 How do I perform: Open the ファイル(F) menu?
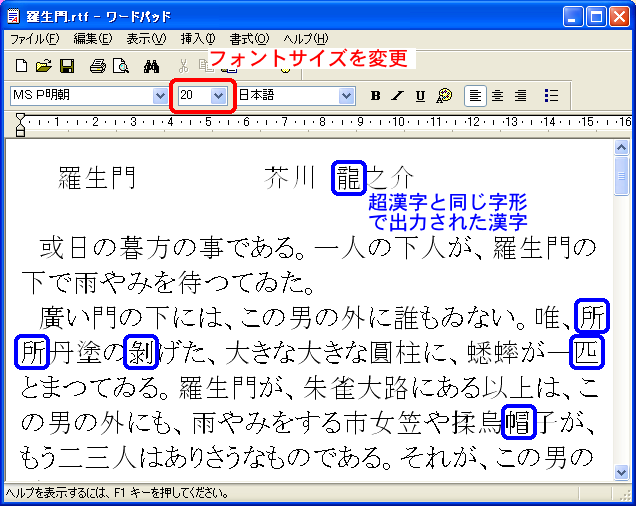point(34,39)
